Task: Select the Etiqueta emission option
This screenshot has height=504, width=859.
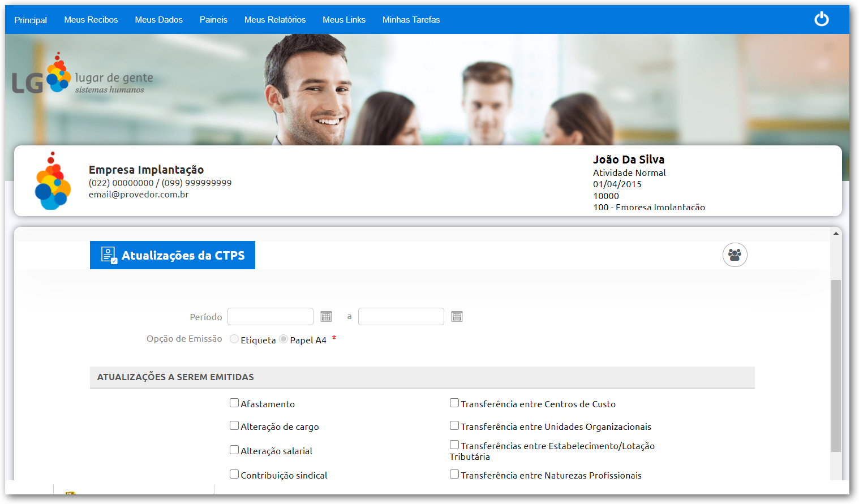Action: point(234,339)
